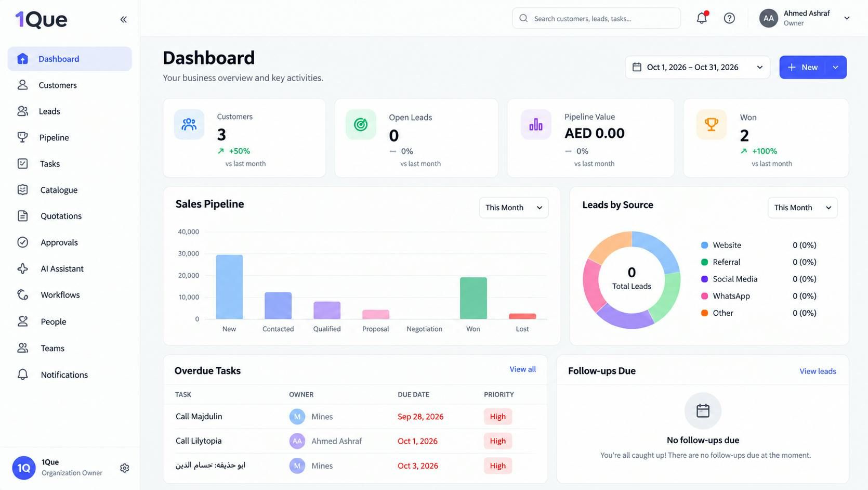This screenshot has width=868, height=490.
Task: Open Sales Pipeline This Month dropdown
Action: tap(514, 208)
